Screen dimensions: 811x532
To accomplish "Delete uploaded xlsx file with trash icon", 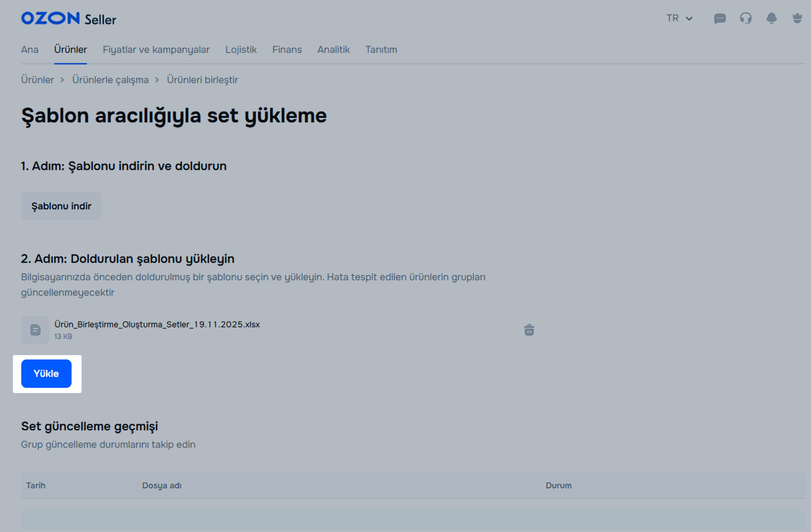I will (529, 330).
